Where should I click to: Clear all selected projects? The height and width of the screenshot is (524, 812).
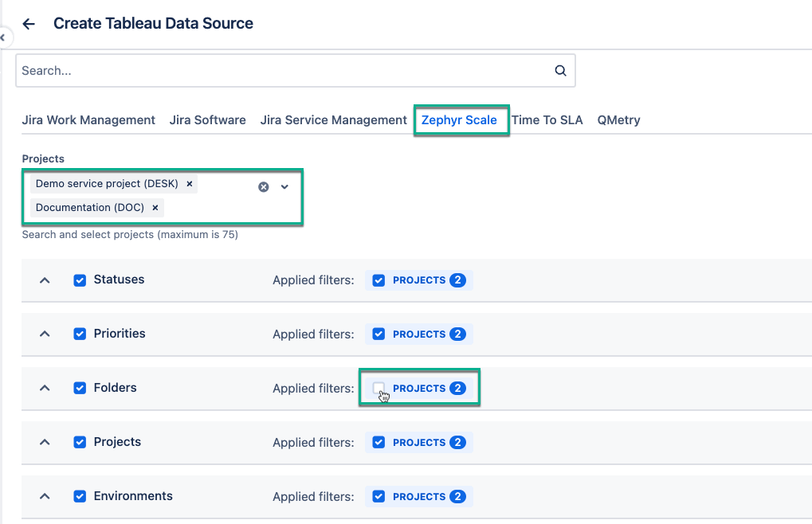tap(264, 186)
